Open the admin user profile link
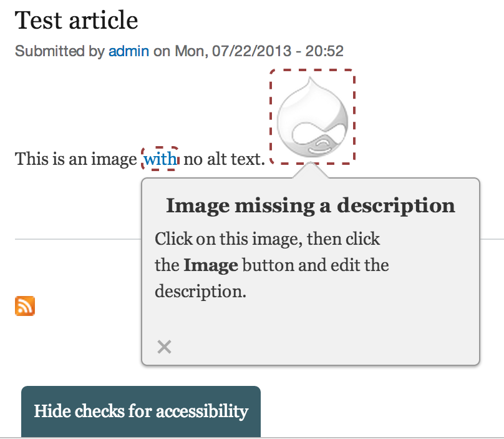The width and height of the screenshot is (504, 439). point(128,51)
